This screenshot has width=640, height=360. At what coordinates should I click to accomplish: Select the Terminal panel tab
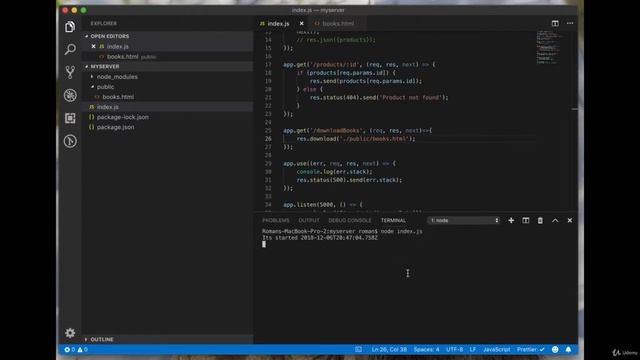pyautogui.click(x=393, y=220)
